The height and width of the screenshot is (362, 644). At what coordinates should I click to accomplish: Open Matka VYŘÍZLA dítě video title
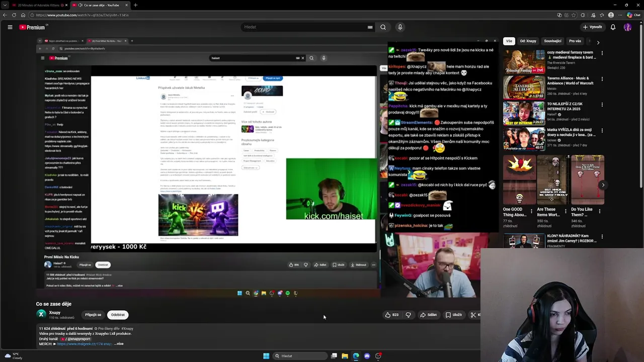pos(572,132)
